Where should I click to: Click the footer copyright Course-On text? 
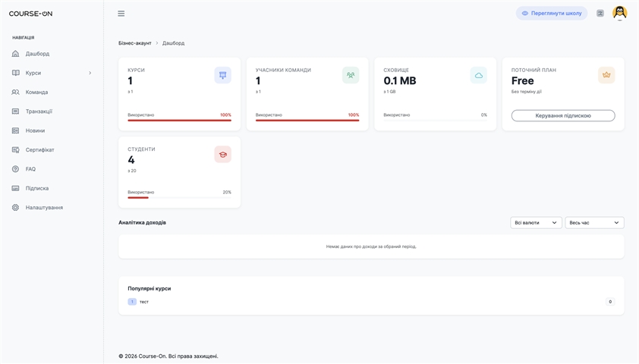tap(168, 356)
